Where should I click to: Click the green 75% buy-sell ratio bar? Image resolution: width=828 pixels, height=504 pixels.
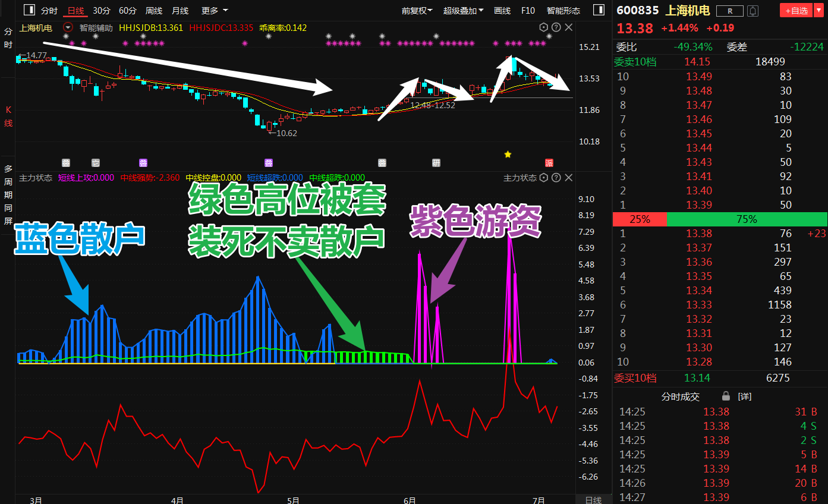tap(747, 219)
